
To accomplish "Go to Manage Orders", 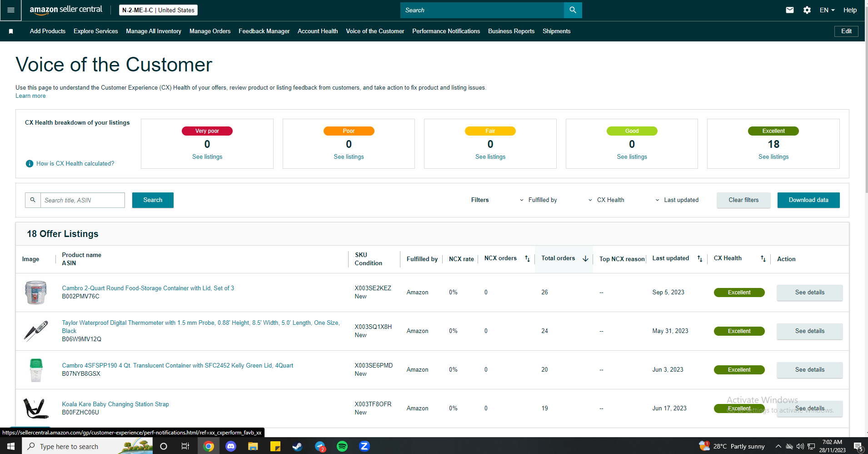I will pyautogui.click(x=210, y=31).
